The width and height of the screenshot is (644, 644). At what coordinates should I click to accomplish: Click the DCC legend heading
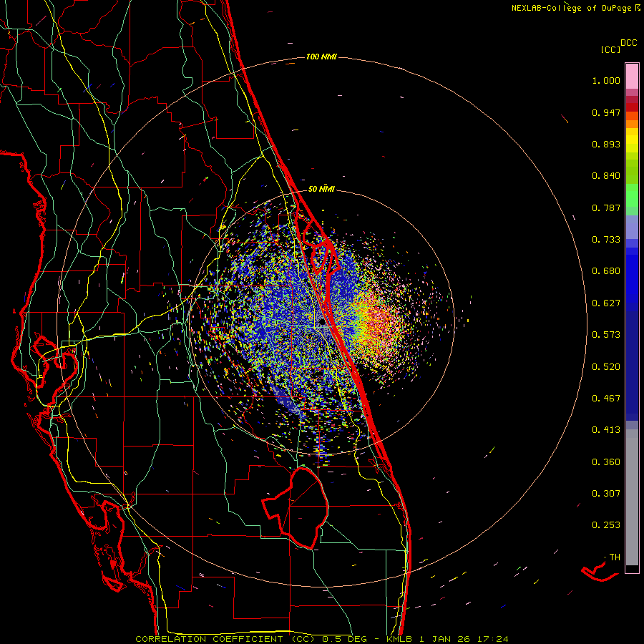(x=628, y=43)
